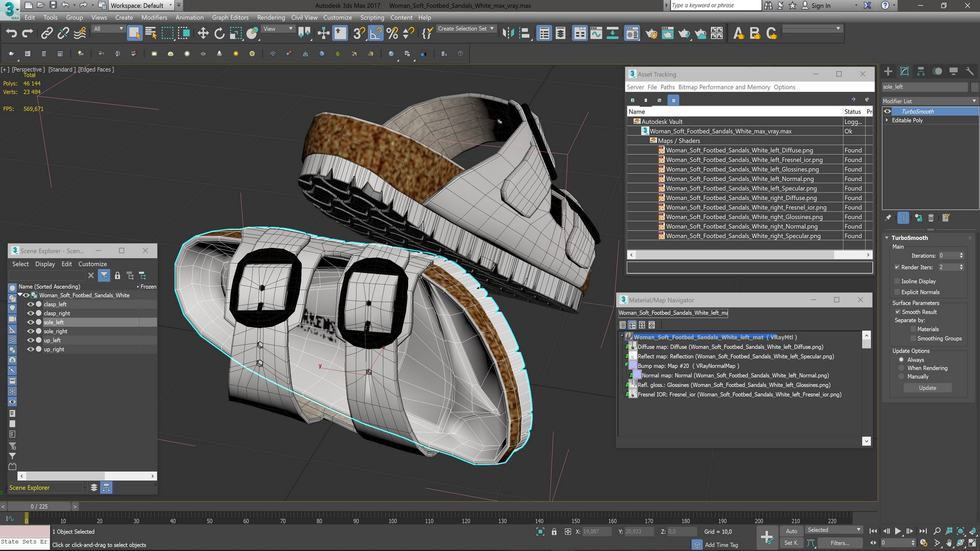
Task: Toggle visibility eye for clasp_left
Action: (x=31, y=304)
